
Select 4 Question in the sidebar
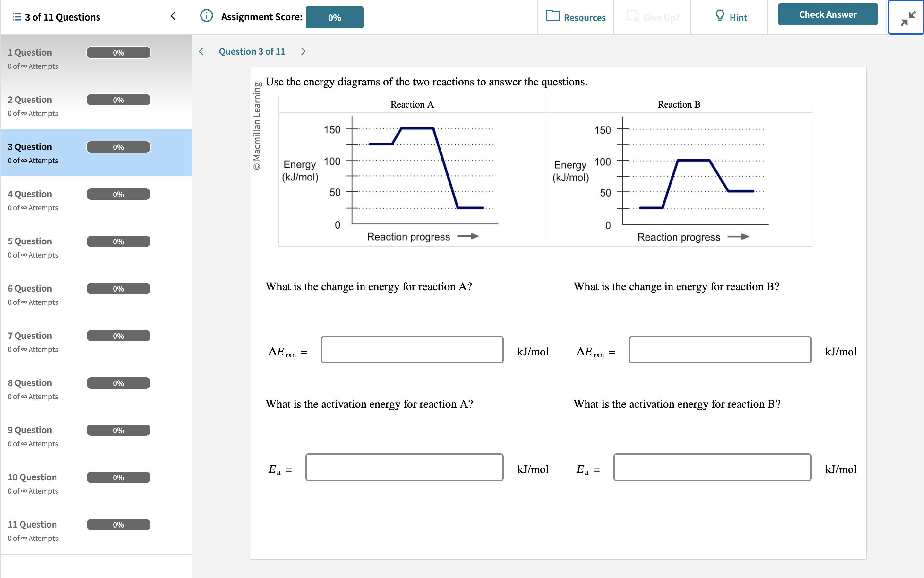tap(96, 200)
